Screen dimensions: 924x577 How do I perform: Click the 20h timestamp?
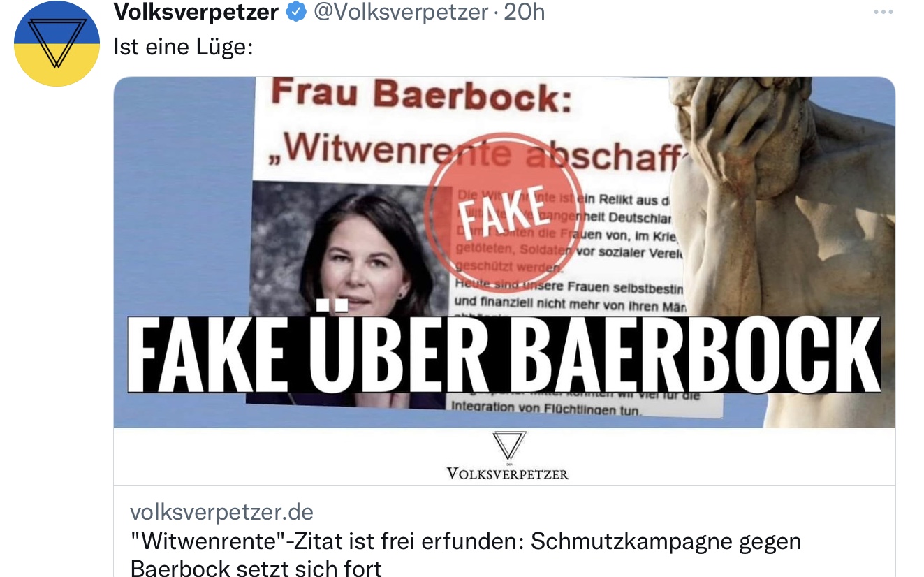[x=524, y=12]
